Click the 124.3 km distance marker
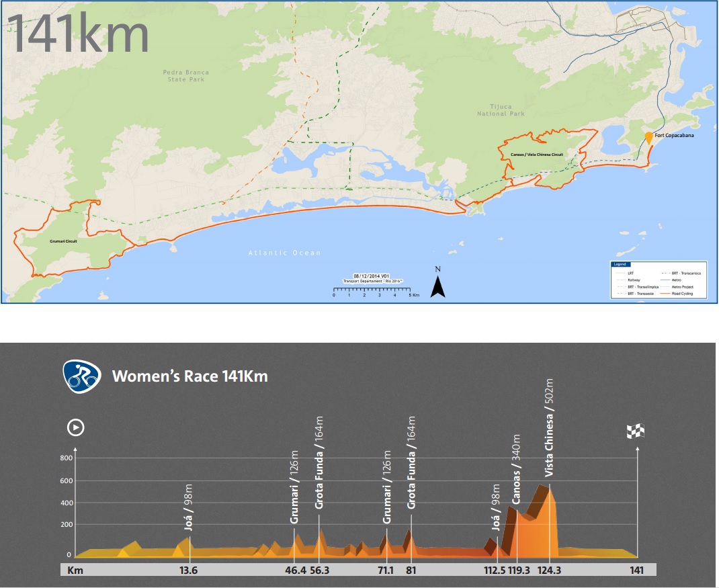 coord(549,571)
